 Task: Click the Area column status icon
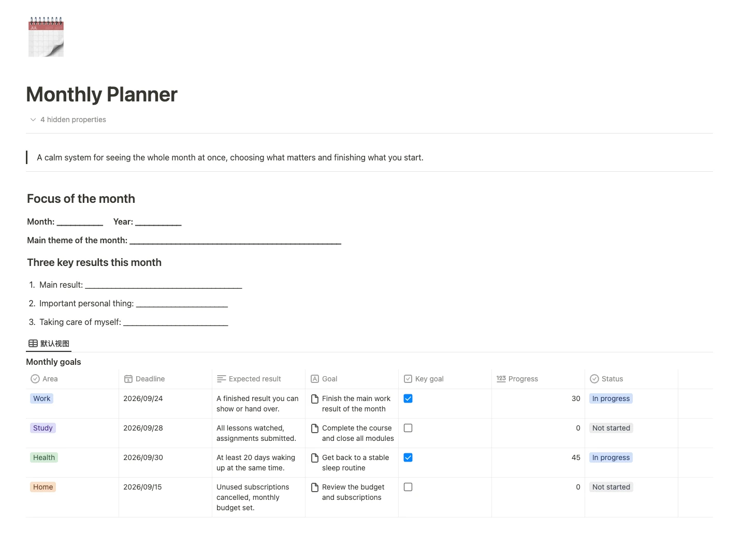point(35,379)
